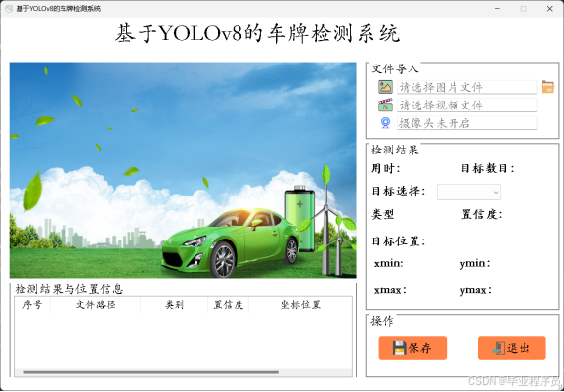Screen dimensions: 564x392
Task: Click the 用时 label
Action: click(x=386, y=169)
